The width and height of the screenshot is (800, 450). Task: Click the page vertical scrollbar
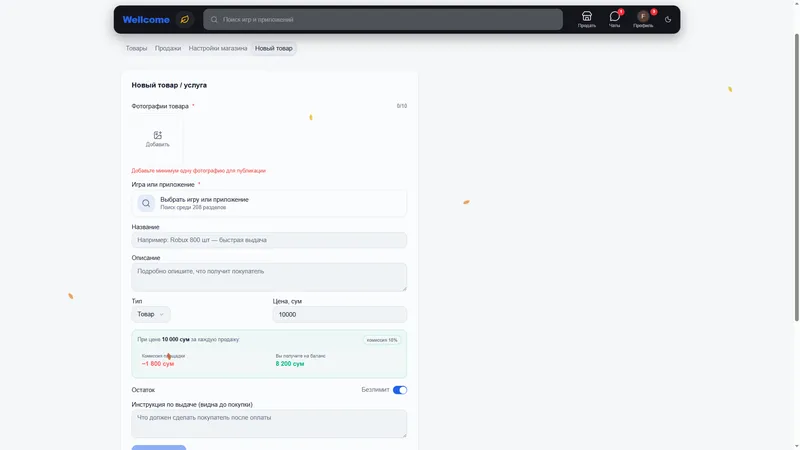[796, 178]
